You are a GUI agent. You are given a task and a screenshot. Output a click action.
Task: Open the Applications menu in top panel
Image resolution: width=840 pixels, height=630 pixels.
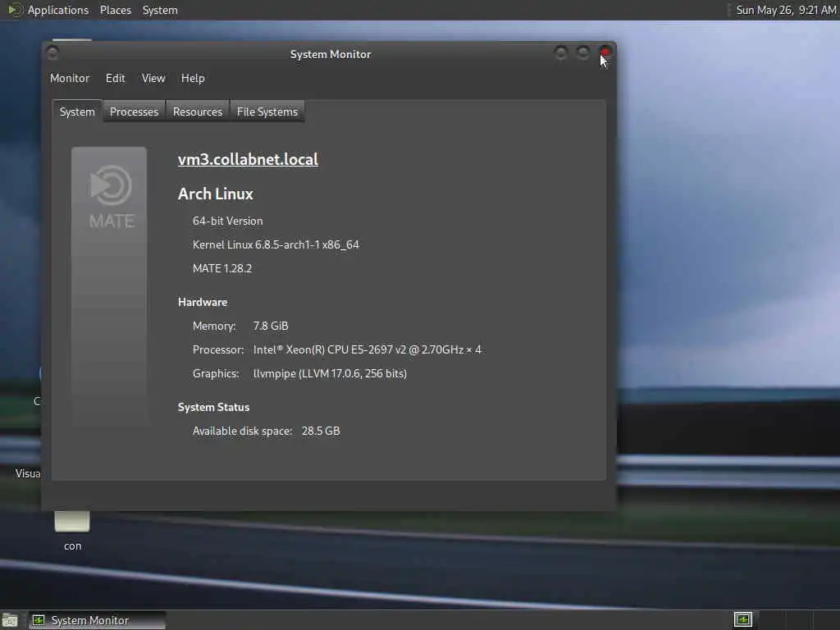58,10
